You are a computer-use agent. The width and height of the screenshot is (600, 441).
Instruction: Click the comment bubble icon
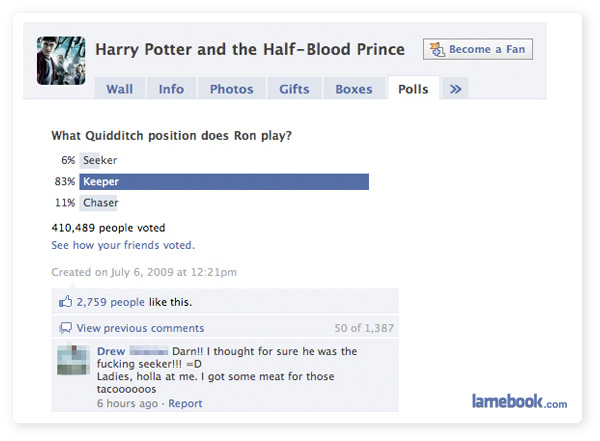pos(66,328)
